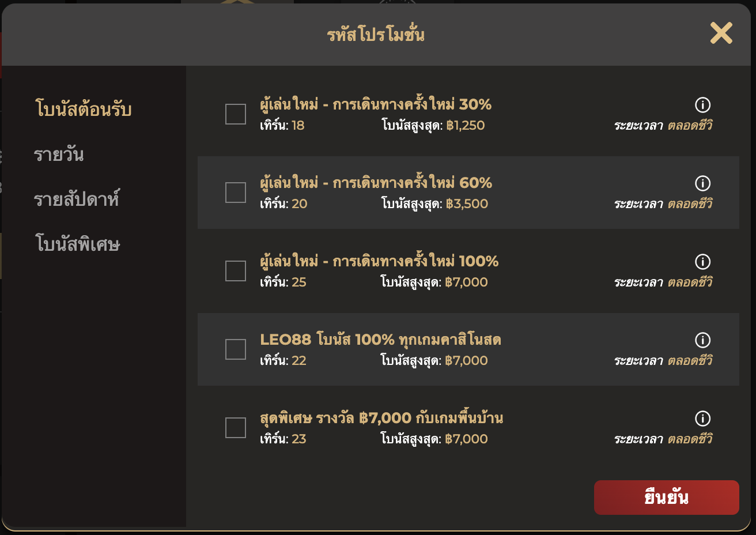The height and width of the screenshot is (535, 756).
Task: Select the 60% new player bonus checkbox
Action: tap(236, 193)
